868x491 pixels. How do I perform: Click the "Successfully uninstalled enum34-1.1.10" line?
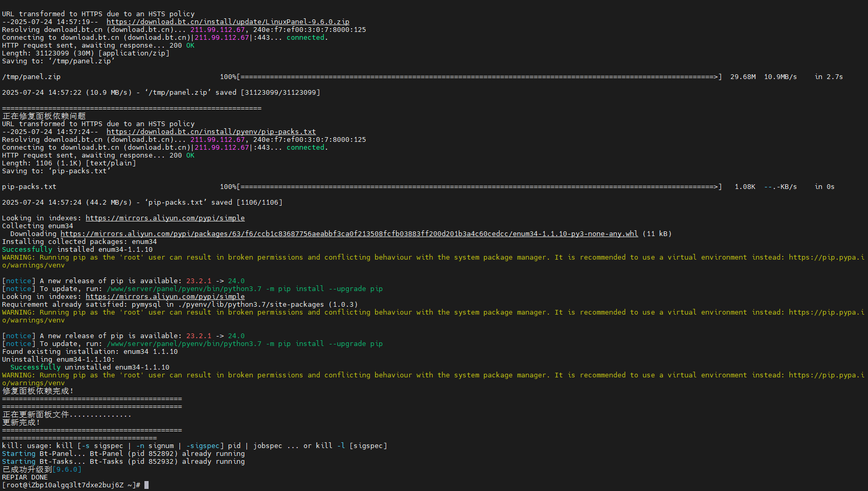(x=90, y=367)
